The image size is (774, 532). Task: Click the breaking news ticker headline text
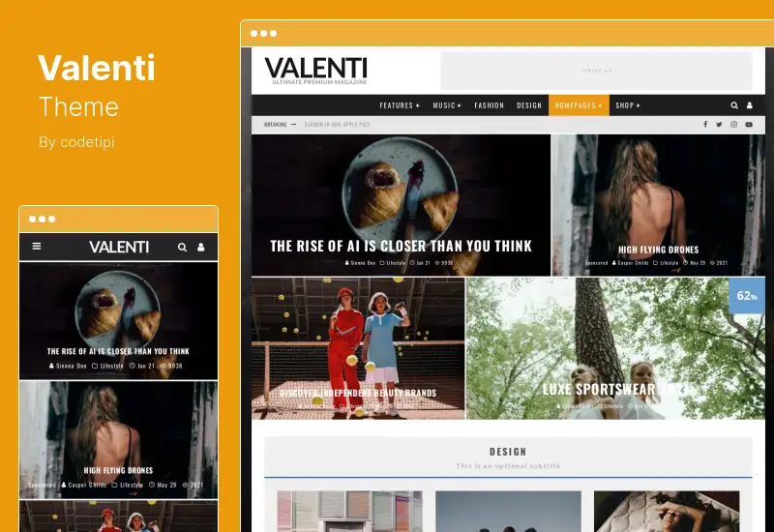(x=337, y=125)
